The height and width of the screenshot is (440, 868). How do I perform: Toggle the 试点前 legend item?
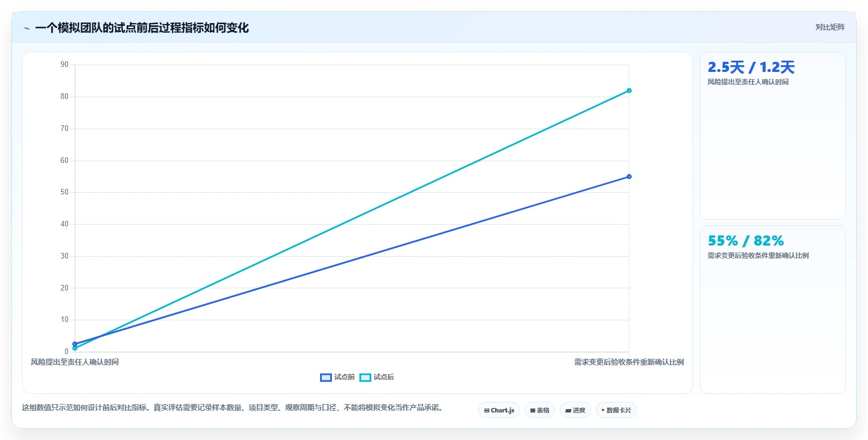coord(338,378)
